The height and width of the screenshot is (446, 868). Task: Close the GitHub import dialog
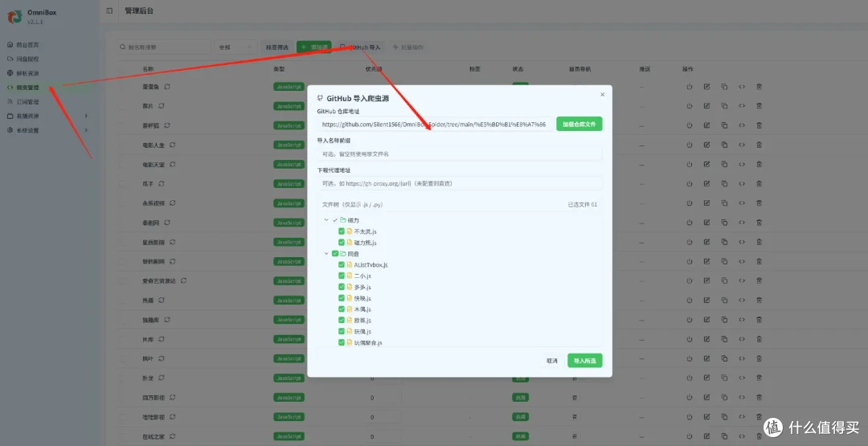coord(602,95)
